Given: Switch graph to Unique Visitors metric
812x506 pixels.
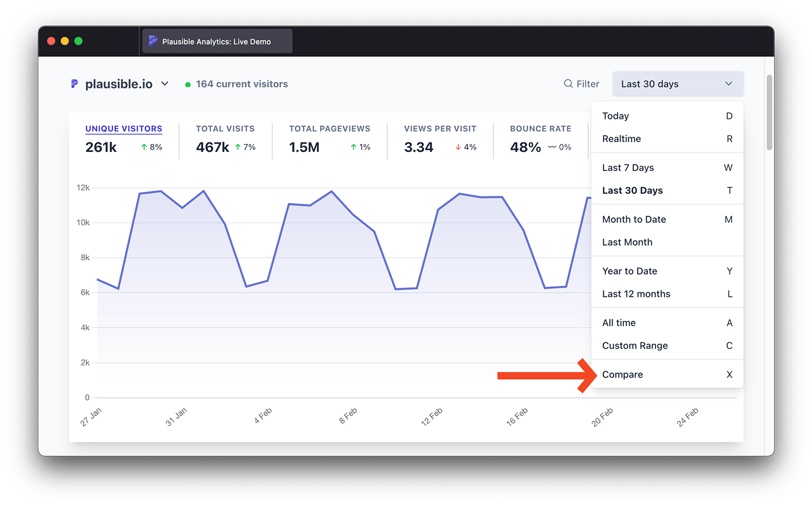Looking at the screenshot, I should [x=124, y=129].
